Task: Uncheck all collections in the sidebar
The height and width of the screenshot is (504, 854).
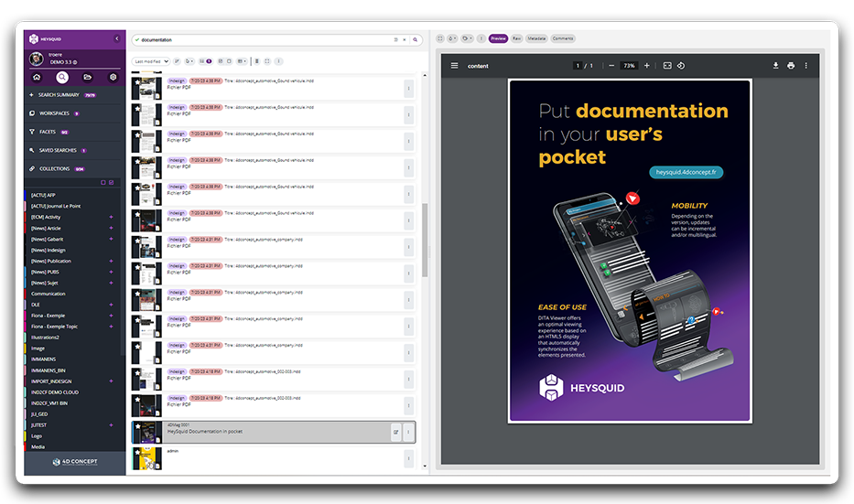Action: coord(103,182)
